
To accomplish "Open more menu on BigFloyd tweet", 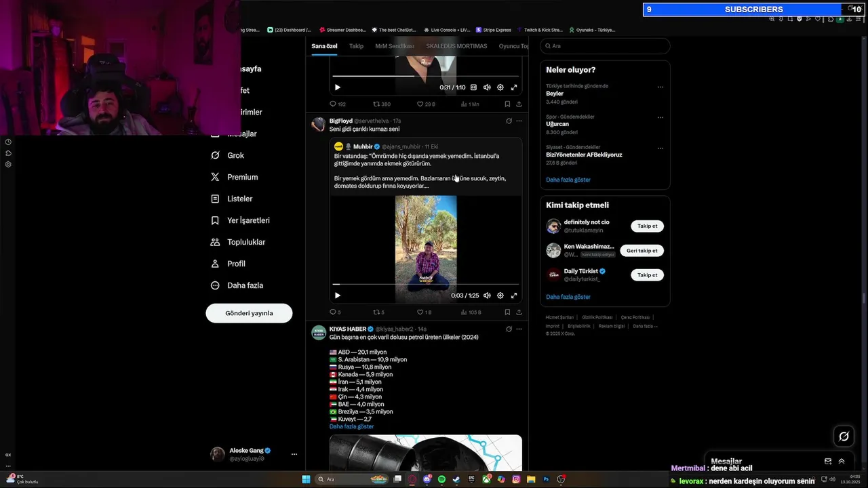I will click(x=519, y=121).
